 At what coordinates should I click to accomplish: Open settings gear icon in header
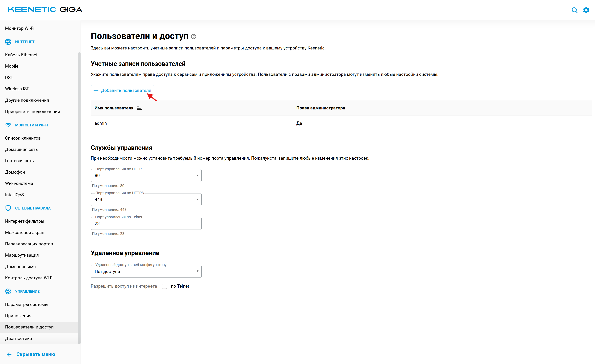click(586, 10)
